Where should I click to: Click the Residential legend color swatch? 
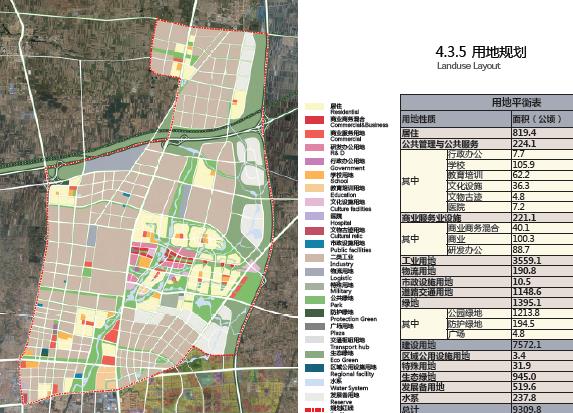315,106
